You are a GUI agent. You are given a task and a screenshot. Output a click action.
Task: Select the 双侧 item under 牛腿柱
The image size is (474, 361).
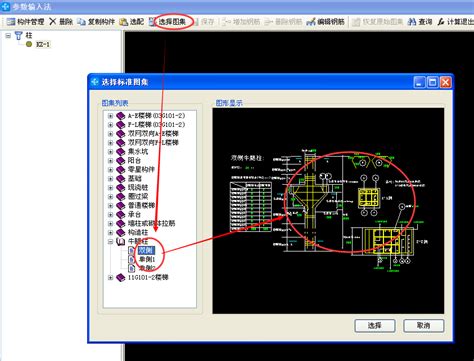(146, 250)
